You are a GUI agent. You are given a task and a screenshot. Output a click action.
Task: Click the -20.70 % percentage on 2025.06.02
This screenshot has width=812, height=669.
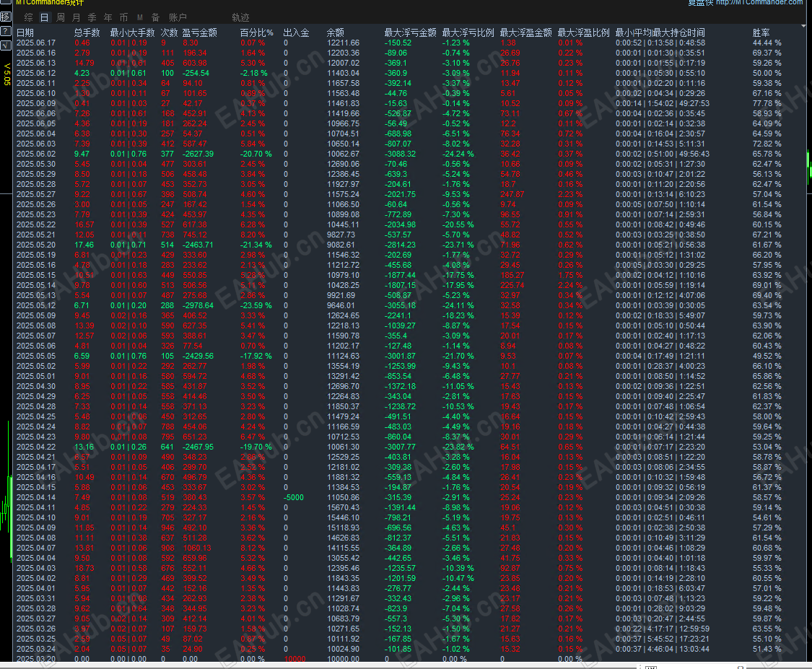(256, 154)
